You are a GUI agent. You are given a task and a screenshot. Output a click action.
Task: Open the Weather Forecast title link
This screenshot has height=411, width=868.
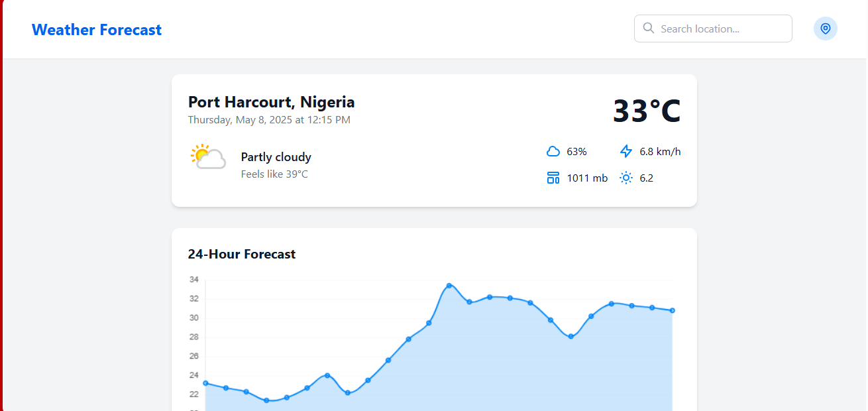tap(97, 30)
